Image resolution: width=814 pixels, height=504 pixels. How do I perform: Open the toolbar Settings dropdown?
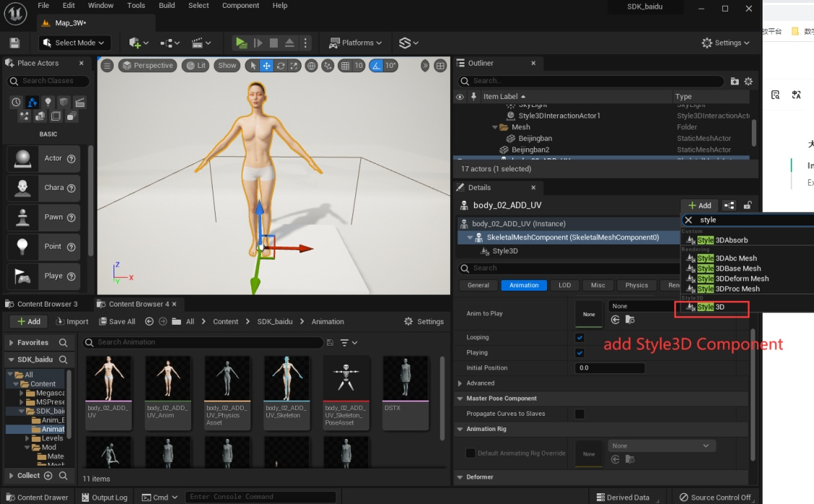point(725,43)
